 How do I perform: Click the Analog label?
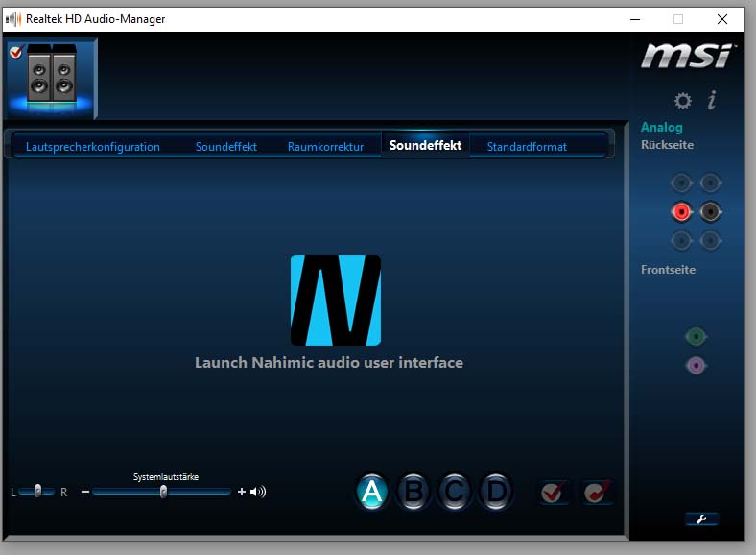click(662, 127)
